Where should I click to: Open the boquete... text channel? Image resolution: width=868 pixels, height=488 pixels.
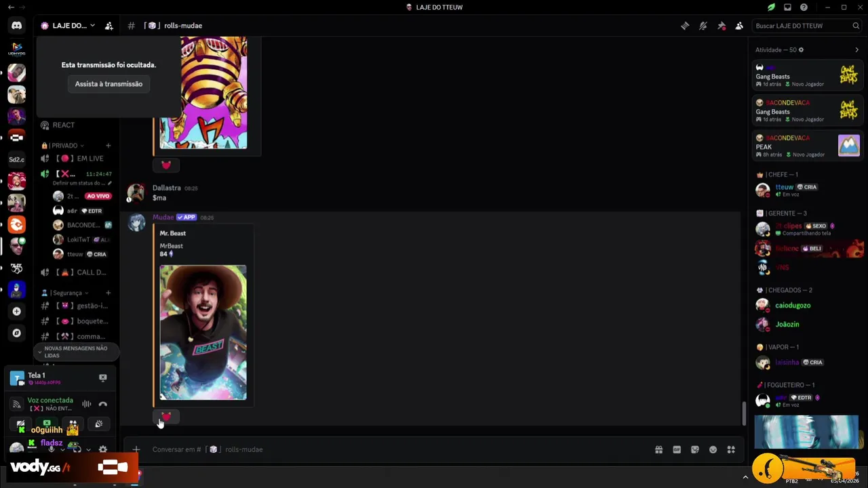point(76,321)
